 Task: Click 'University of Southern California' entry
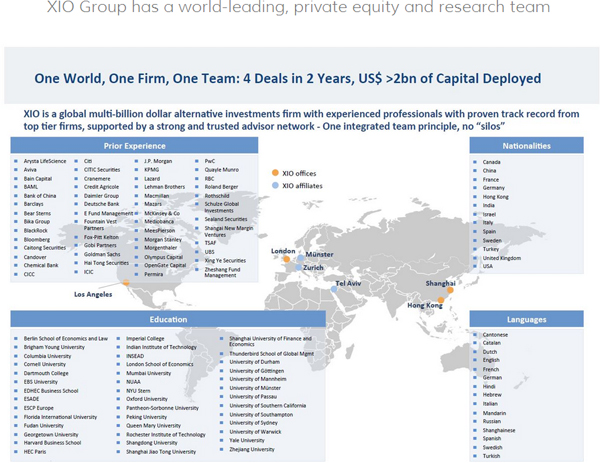(x=267, y=406)
